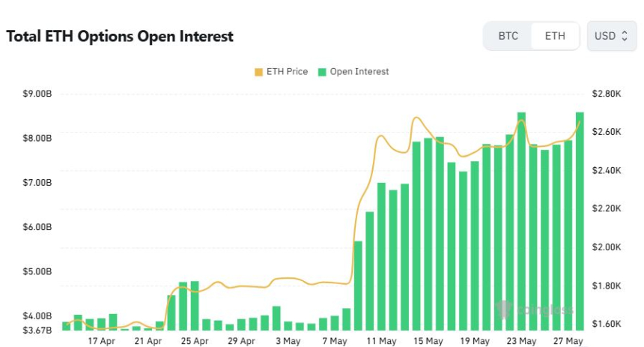Click the tall bar at 23 May
The height and width of the screenshot is (347, 644).
point(521,221)
